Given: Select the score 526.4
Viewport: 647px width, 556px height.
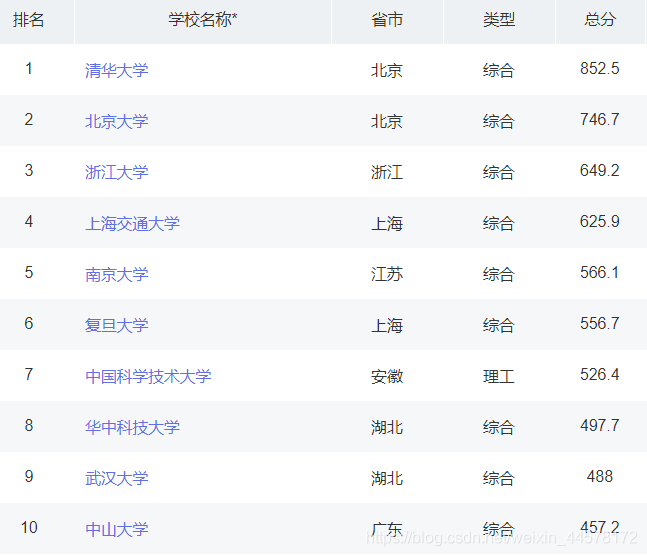Looking at the screenshot, I should coord(600,374).
